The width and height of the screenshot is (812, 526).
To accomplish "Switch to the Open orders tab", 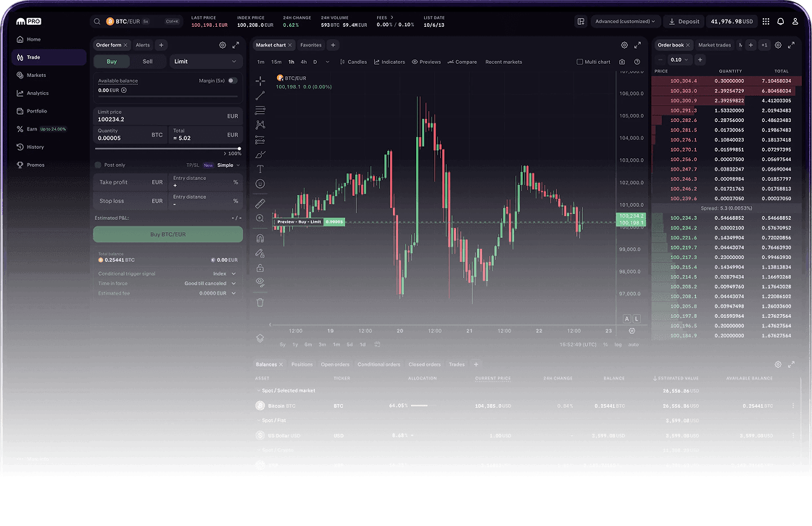I will tap(335, 364).
